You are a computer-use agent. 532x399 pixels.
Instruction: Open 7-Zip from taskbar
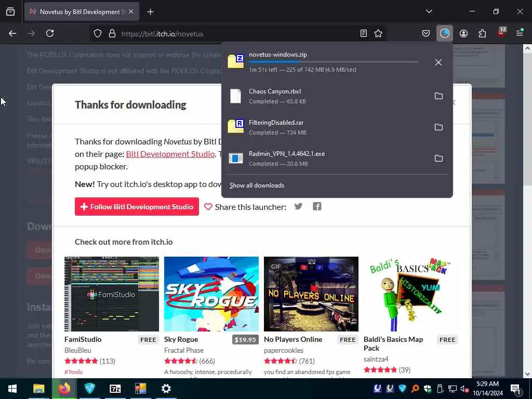(115, 389)
